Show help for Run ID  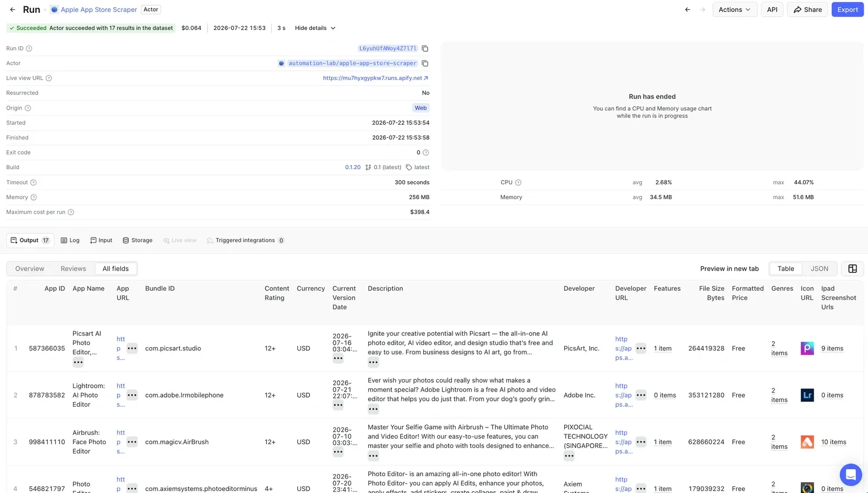click(29, 48)
